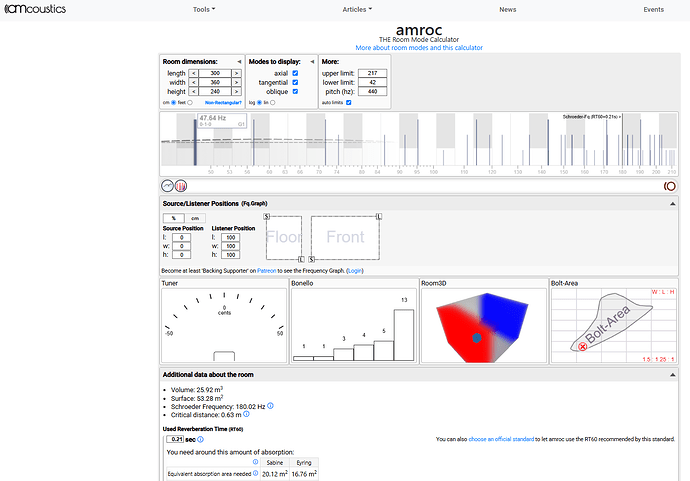Image resolution: width=690 pixels, height=481 pixels.
Task: Click the Tuner gauge panel
Action: [x=224, y=326]
